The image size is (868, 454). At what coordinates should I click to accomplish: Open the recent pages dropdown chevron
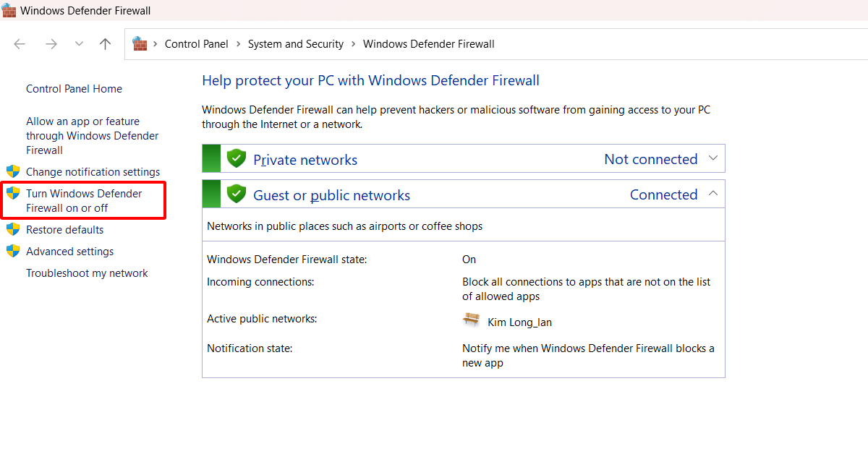(x=78, y=43)
